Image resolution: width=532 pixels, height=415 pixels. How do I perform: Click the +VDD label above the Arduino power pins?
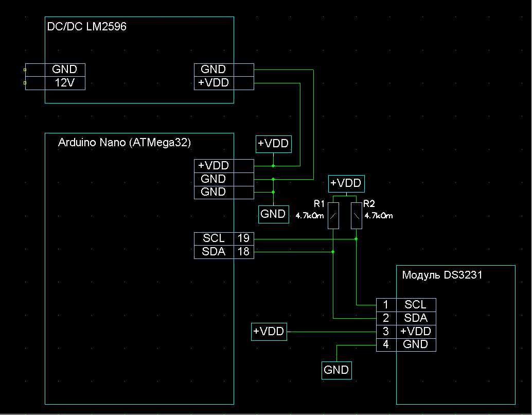pos(274,144)
